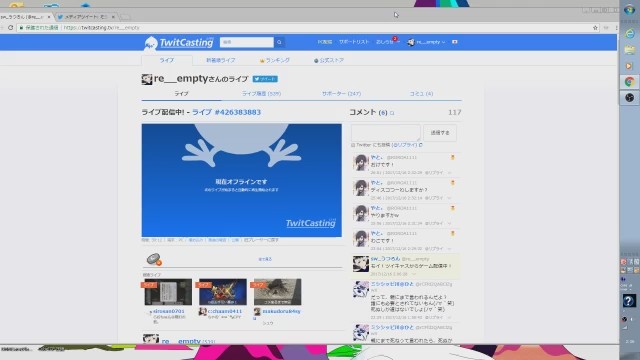This screenshot has height=360, width=640.
Task: Open the first recommended live thumbnail
Action: point(168,292)
